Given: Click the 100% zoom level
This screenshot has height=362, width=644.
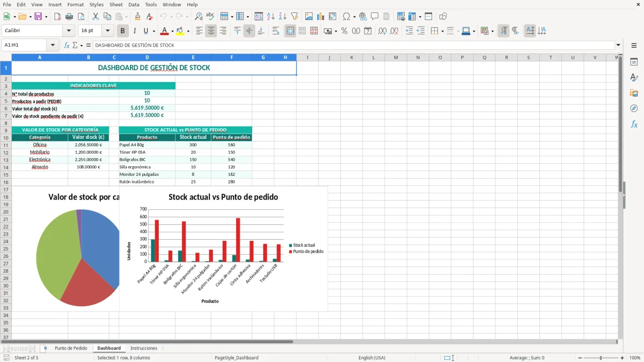Looking at the screenshot, I should [x=635, y=358].
